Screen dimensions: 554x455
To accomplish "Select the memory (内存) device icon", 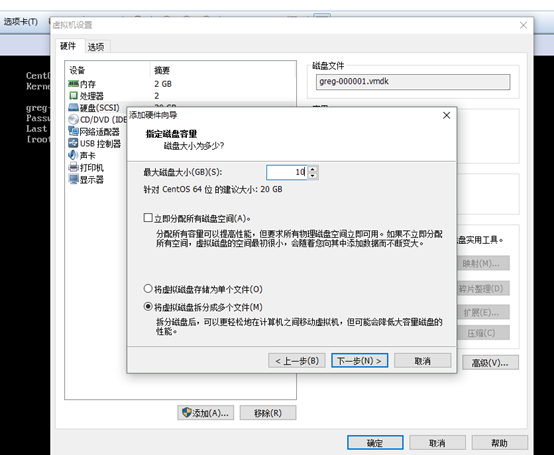I will click(73, 84).
